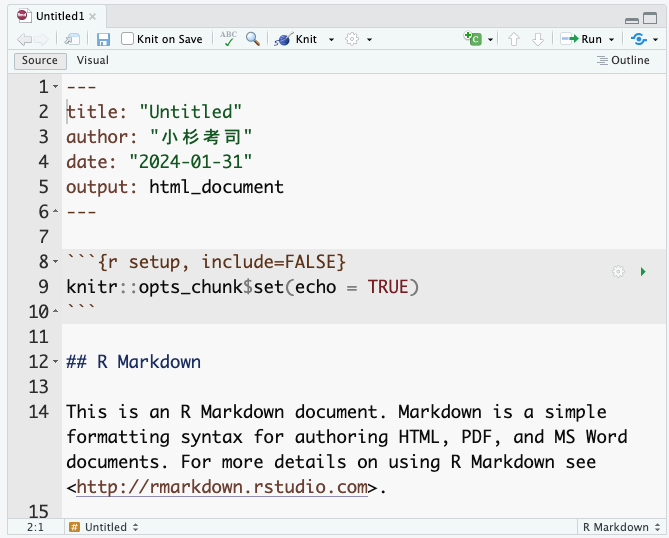
Task: Go forward to next source location
Action: [x=42, y=39]
